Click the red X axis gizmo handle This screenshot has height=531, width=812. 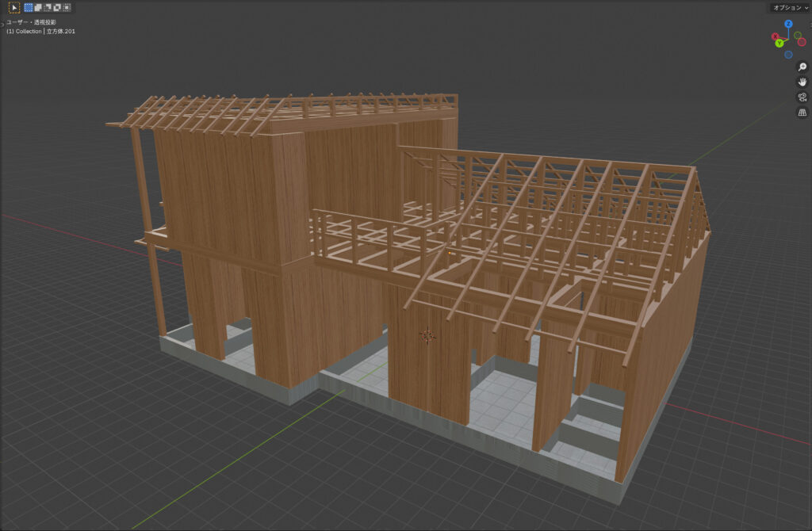[776, 36]
